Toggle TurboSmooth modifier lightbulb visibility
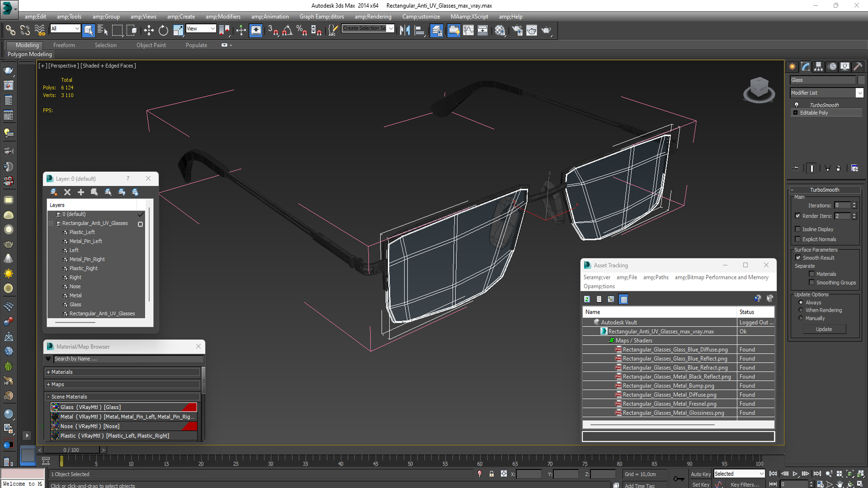868x488 pixels. 797,105
